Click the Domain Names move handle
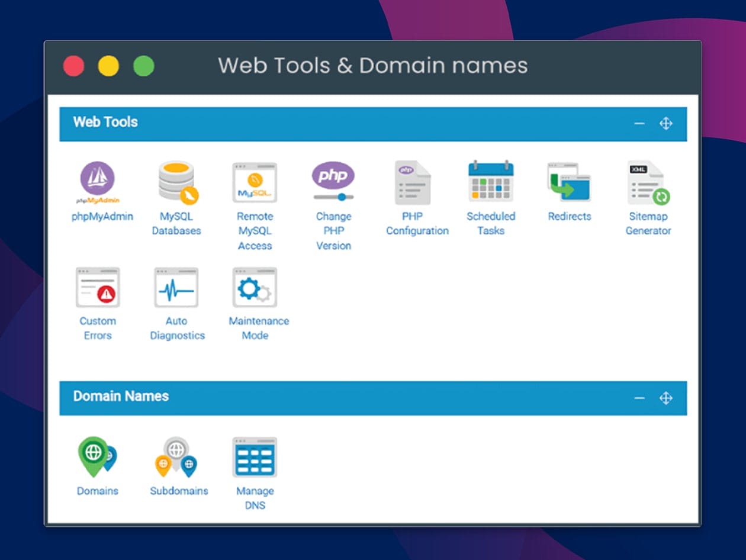 click(666, 398)
